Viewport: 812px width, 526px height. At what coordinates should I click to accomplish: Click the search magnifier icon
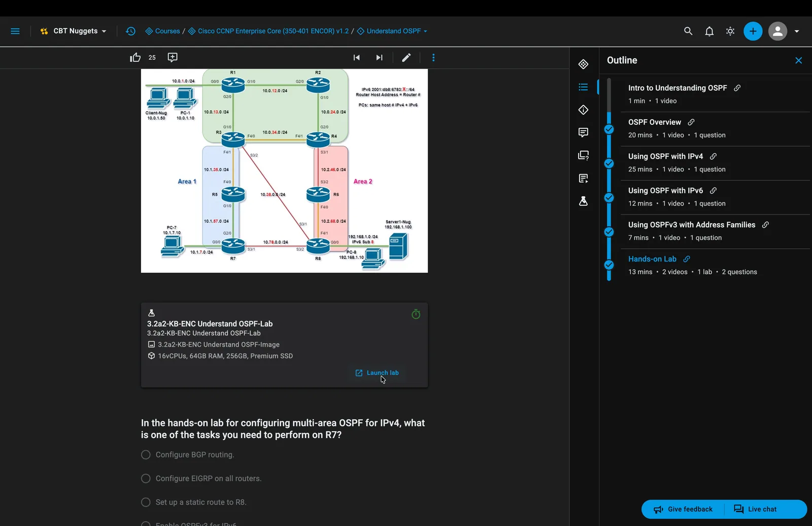pyautogui.click(x=688, y=31)
